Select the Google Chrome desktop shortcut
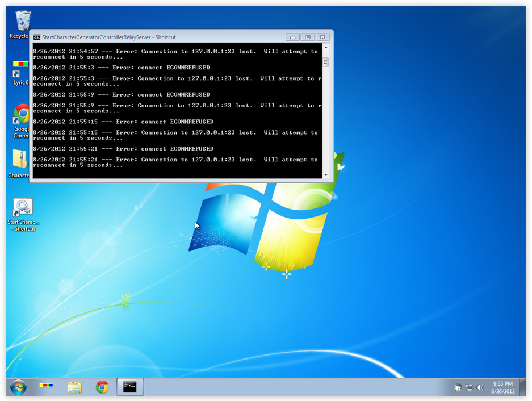The width and height of the screenshot is (532, 401). [x=21, y=121]
